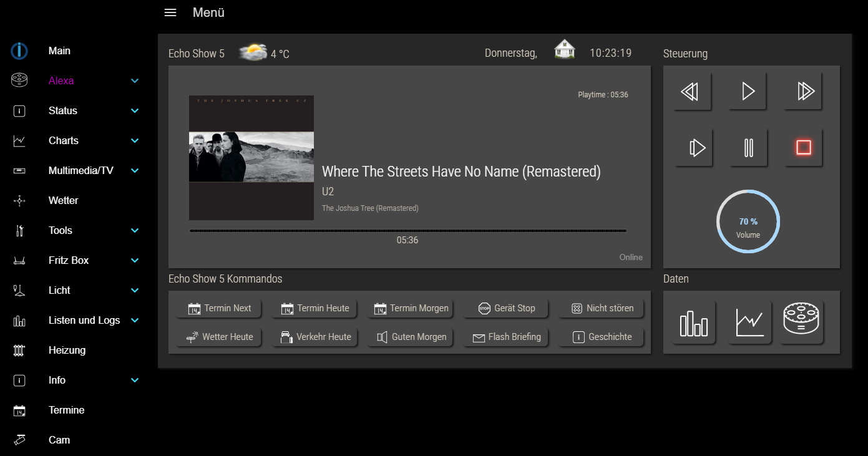
Task: Click the ioBroker logo icon beside Main
Action: click(x=19, y=51)
